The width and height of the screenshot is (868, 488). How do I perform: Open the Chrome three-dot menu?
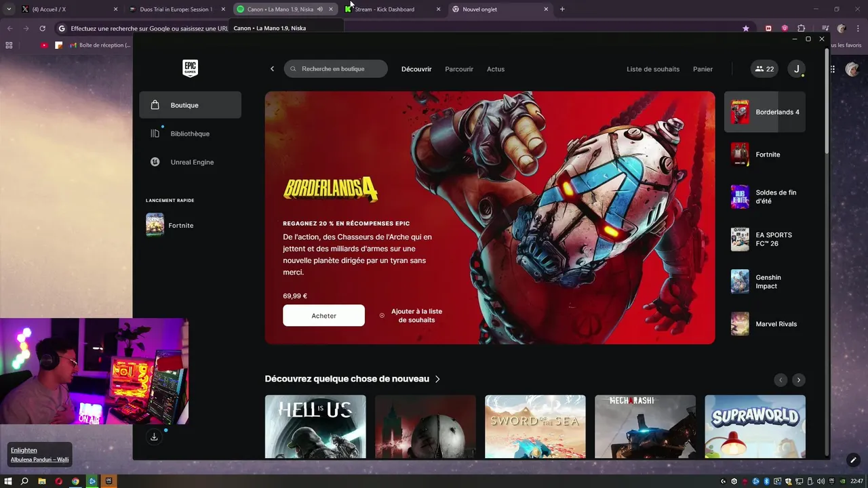point(858,28)
